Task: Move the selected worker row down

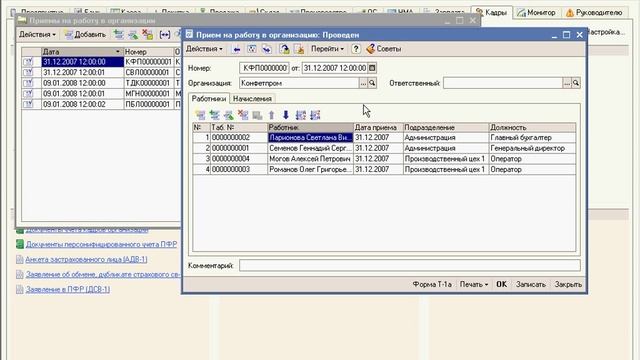Action: pos(286,115)
